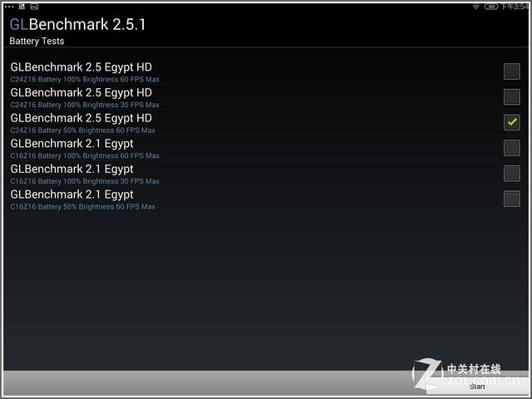532x399 pixels.
Task: Tap the clock showing 3:54
Action: click(x=515, y=7)
